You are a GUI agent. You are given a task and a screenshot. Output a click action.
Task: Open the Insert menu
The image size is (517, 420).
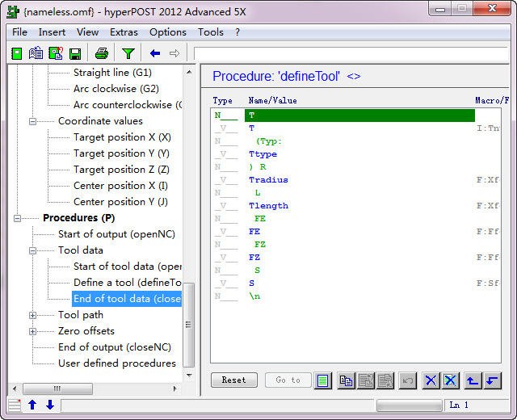point(52,32)
